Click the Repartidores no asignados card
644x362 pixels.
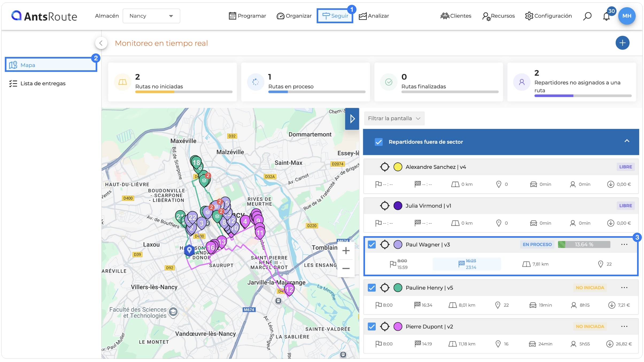click(572, 82)
